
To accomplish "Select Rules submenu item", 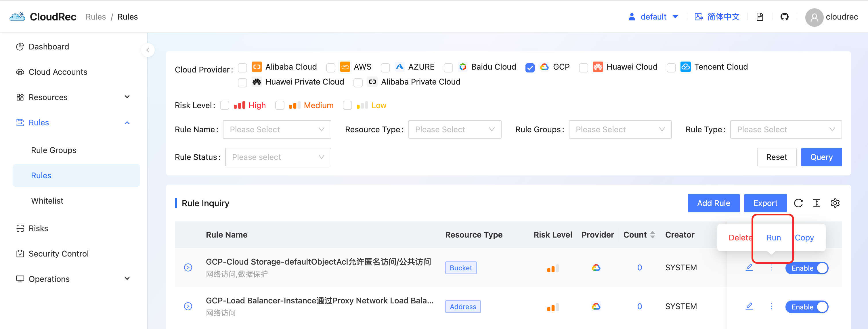I will pos(76,175).
